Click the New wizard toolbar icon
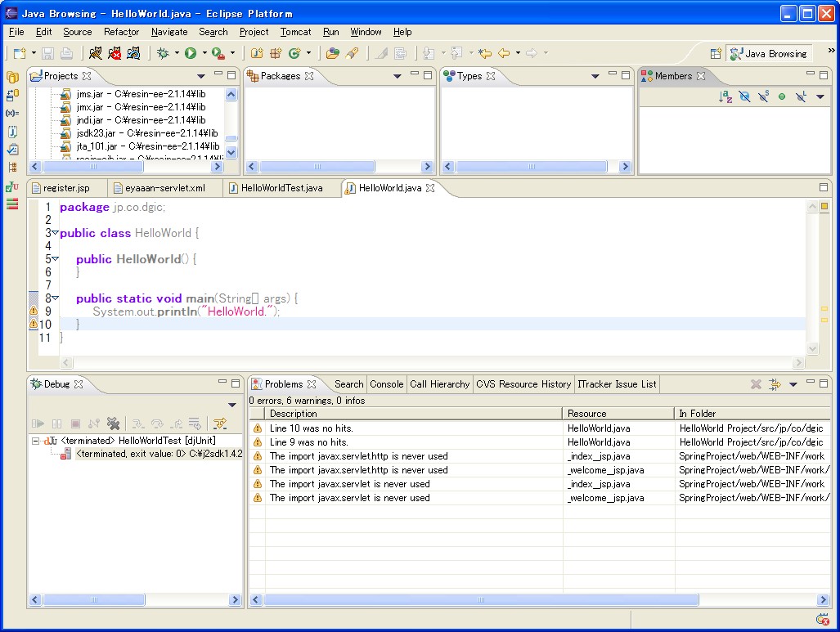The height and width of the screenshot is (632, 840). (x=20, y=53)
